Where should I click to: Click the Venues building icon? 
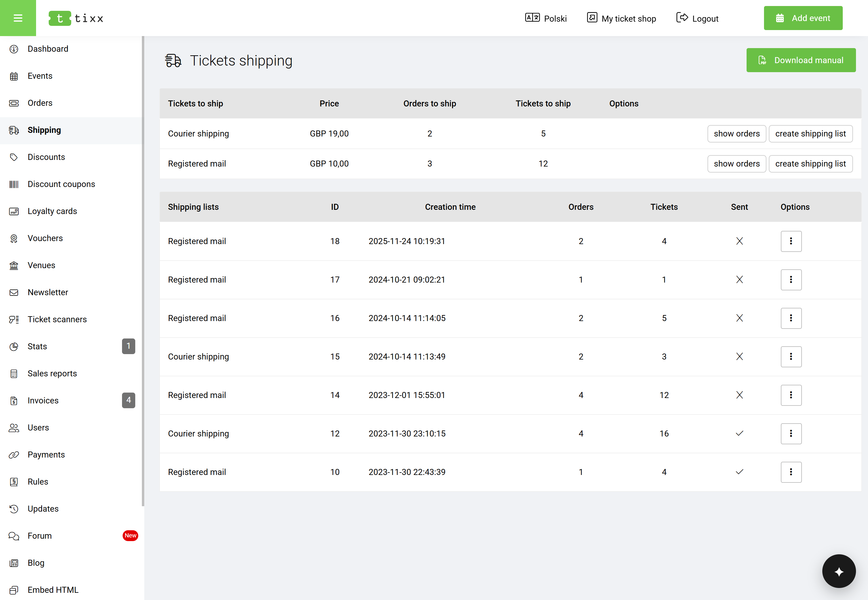(x=14, y=265)
